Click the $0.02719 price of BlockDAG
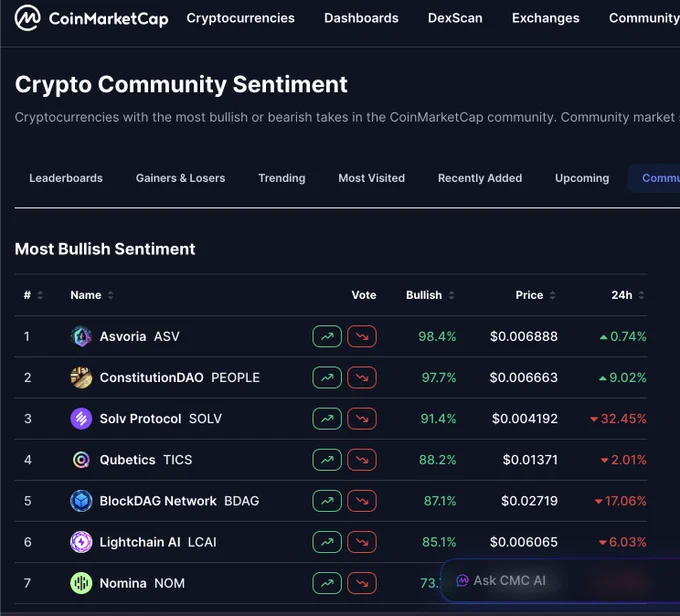Screen dimensions: 680x616 click(x=529, y=501)
